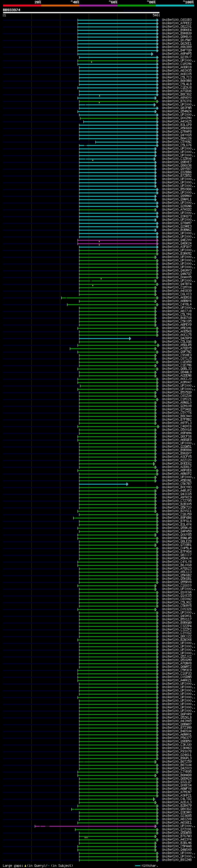Image resolution: width=197 pixels, height=868 pixels.
Task: Select the UniRef100_Q803G2 label
Action: click(x=176, y=809)
